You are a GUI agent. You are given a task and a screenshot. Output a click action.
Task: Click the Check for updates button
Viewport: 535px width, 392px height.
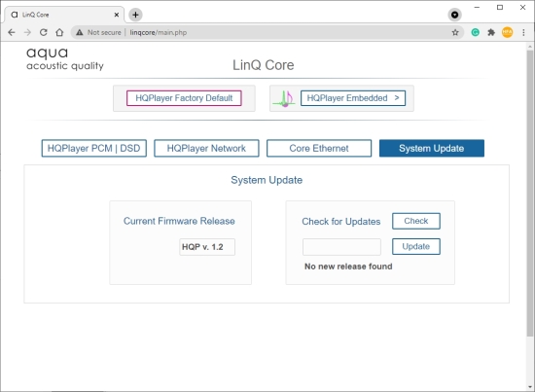click(x=416, y=221)
